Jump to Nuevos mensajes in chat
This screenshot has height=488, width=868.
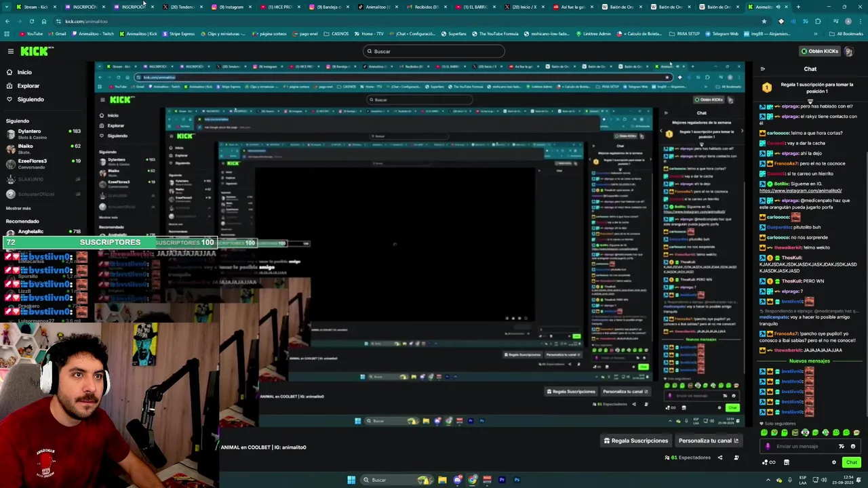pyautogui.click(x=810, y=361)
